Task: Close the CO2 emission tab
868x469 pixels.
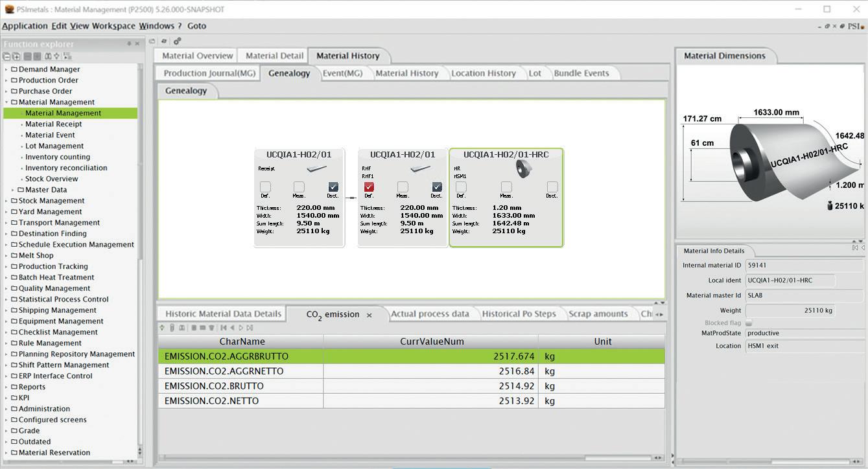Action: point(369,315)
